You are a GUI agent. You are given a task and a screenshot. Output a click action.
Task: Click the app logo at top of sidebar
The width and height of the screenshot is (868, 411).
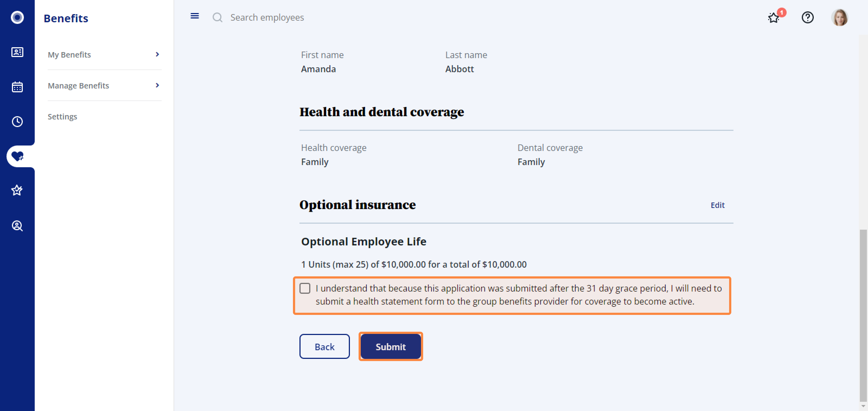click(17, 17)
